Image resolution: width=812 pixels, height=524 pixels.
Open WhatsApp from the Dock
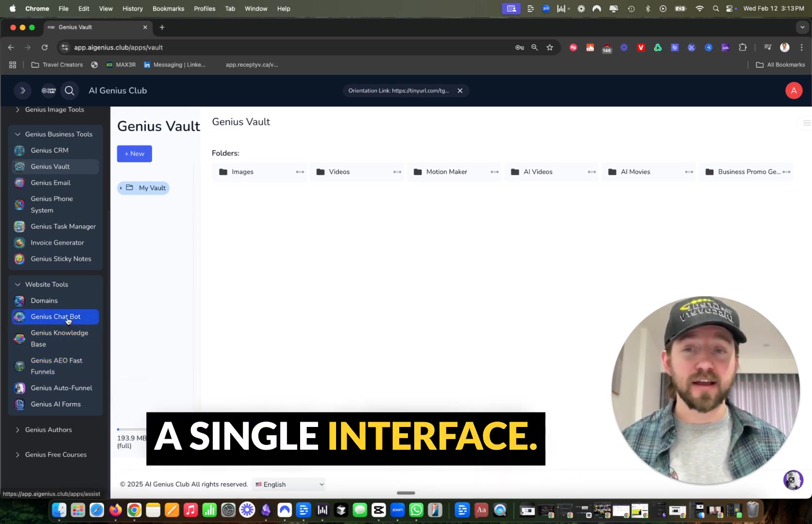416,510
